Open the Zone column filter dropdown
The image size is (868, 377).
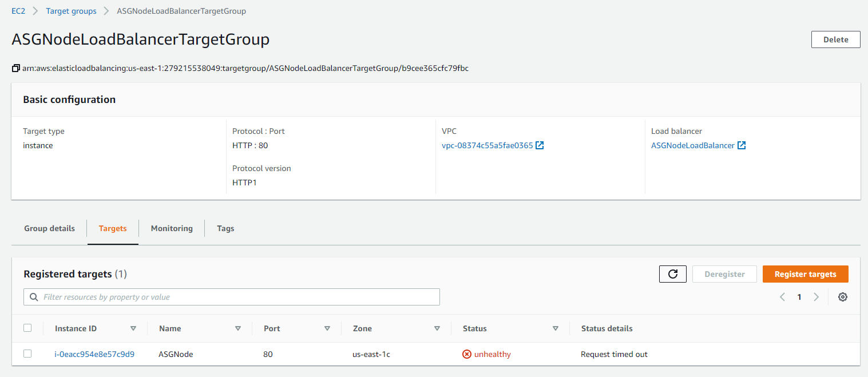[437, 328]
